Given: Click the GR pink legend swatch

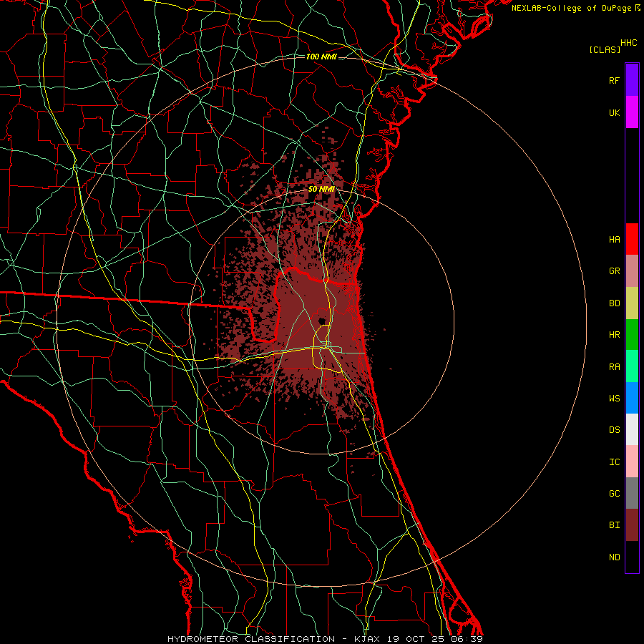Looking at the screenshot, I should pos(632,270).
